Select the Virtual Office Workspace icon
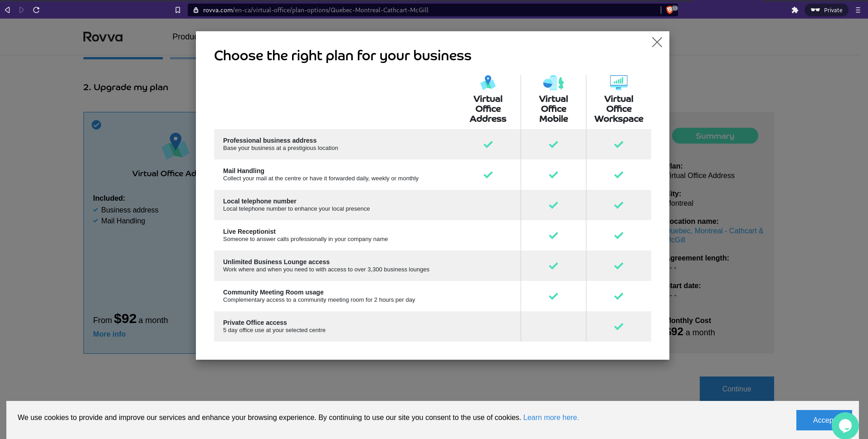This screenshot has width=868, height=439. point(619,82)
